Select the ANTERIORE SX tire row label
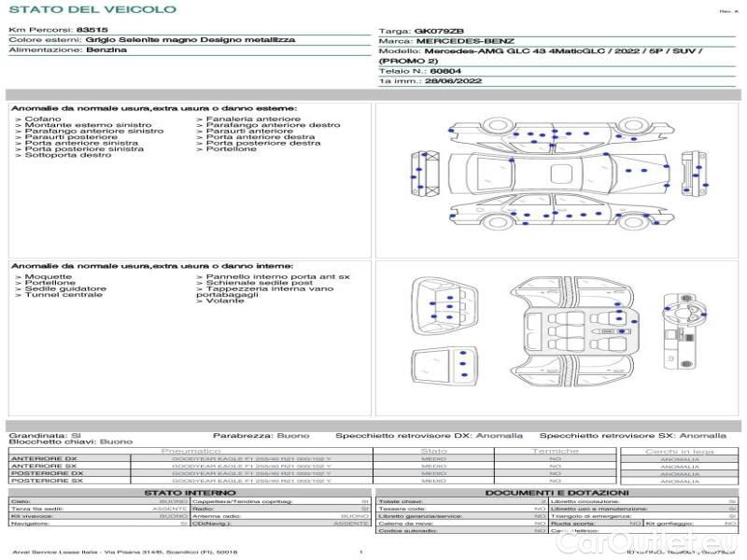Screen dimensions: 747x560 pyautogui.click(x=44, y=466)
